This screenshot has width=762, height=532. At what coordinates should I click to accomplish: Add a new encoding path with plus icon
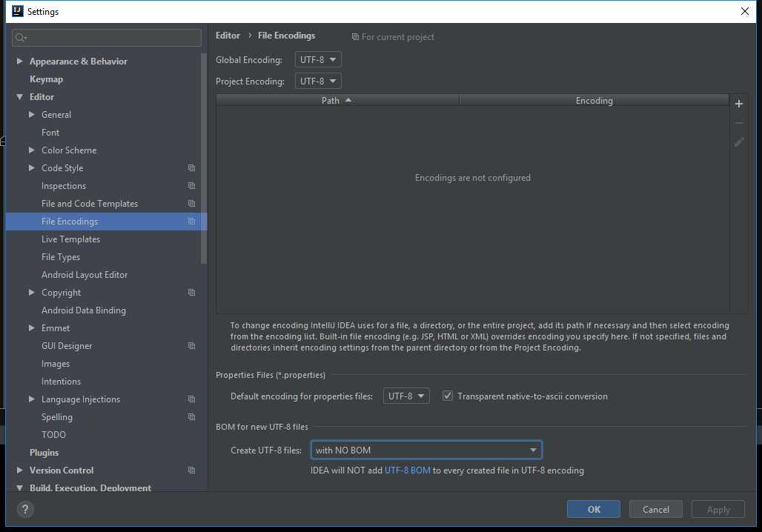coord(739,104)
